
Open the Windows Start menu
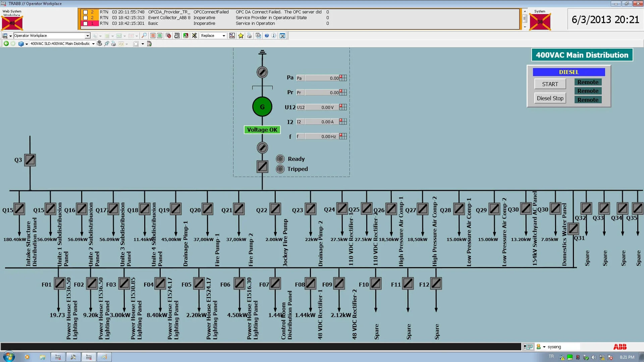coord(8,357)
